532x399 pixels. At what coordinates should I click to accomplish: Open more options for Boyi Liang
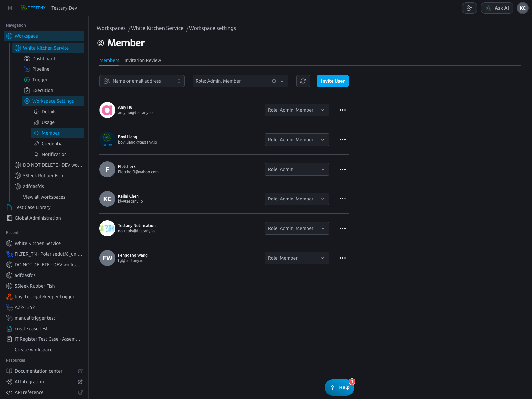pos(343,140)
